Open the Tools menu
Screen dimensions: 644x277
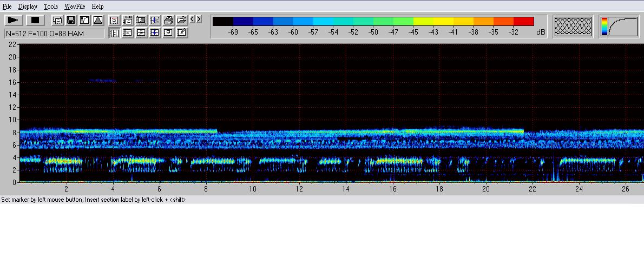(x=51, y=6)
